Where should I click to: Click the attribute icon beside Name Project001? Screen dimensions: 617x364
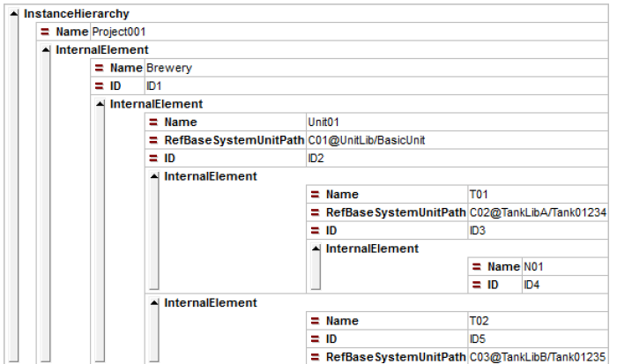(x=45, y=32)
